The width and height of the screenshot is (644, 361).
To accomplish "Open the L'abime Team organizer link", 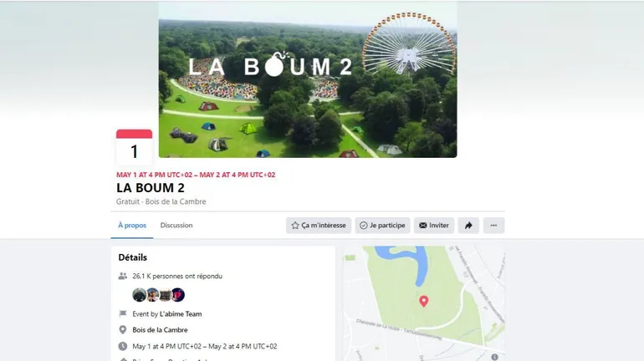I will click(x=181, y=314).
